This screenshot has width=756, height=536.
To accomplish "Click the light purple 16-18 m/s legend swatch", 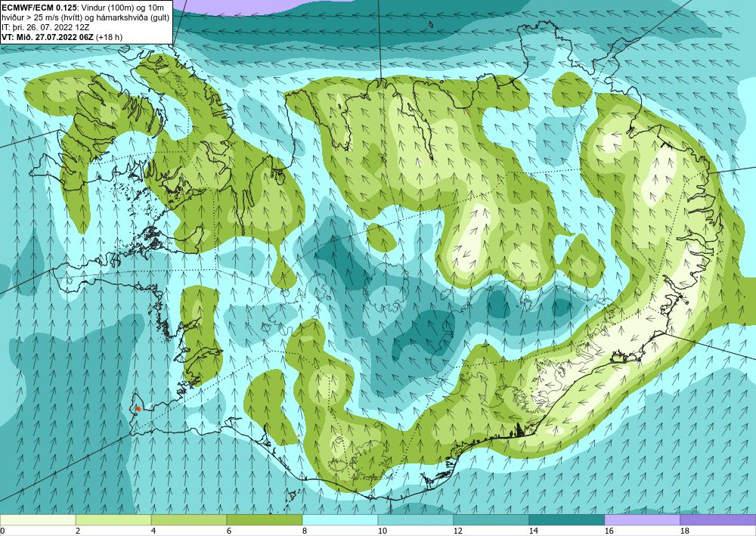I will [642, 519].
